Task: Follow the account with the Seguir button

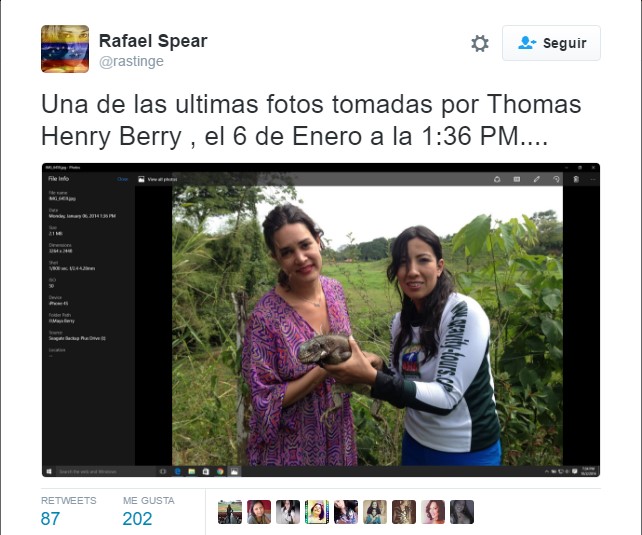Action: (x=551, y=43)
